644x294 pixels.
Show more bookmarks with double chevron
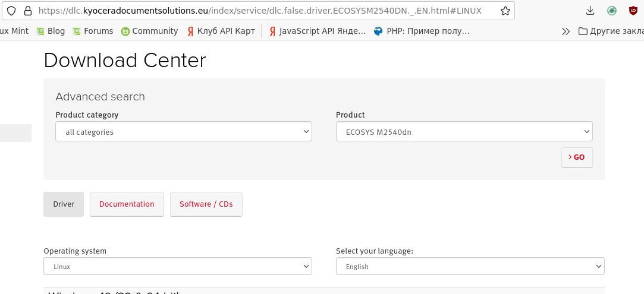[x=566, y=31]
